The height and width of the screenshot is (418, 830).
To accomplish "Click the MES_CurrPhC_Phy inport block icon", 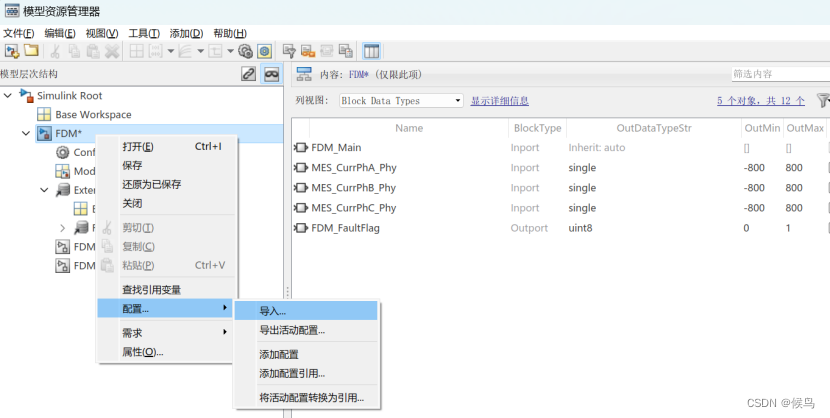I will point(301,208).
